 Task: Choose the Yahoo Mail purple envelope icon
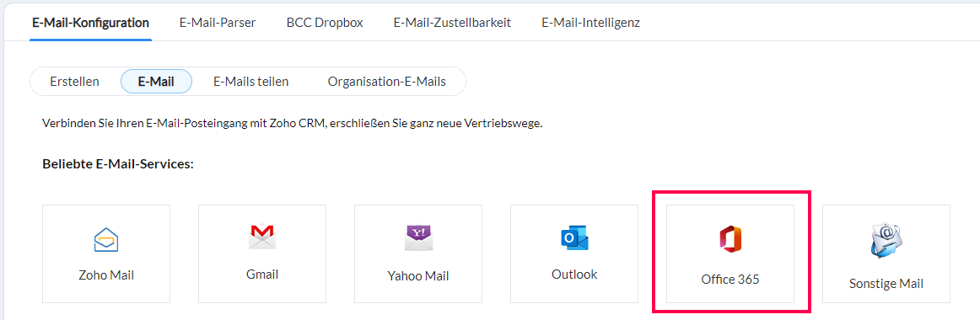[x=418, y=238]
